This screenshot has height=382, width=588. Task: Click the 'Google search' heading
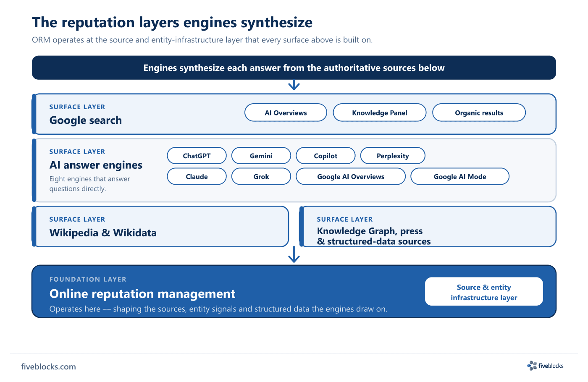click(86, 120)
